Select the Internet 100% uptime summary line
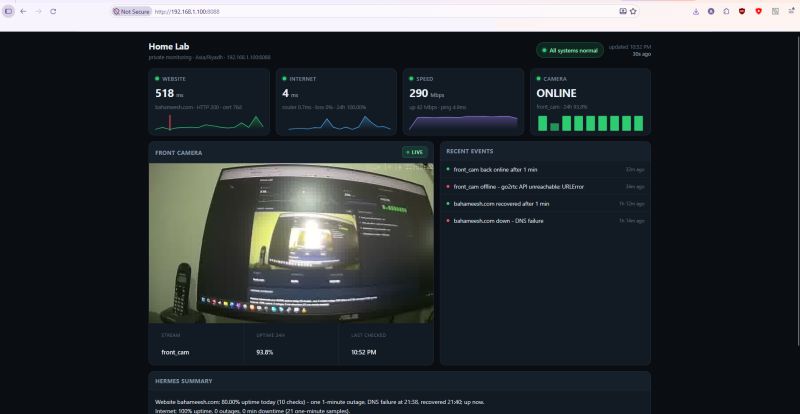 pos(253,411)
